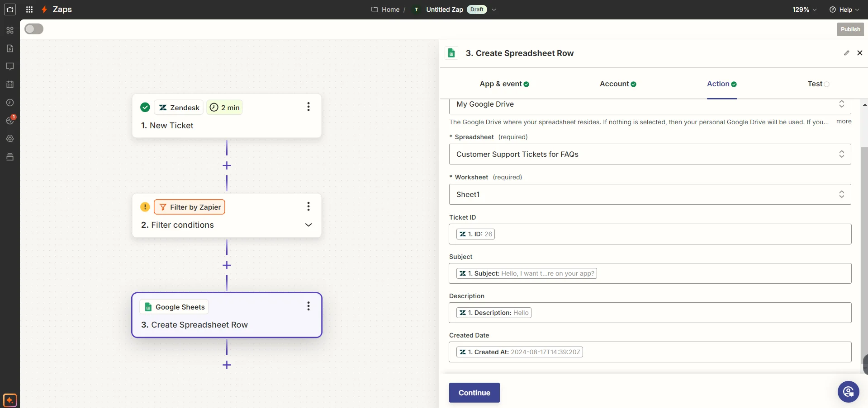Viewport: 868px width, 408px height.
Task: Open the settings gear icon in the sidebar
Action: pos(10,139)
